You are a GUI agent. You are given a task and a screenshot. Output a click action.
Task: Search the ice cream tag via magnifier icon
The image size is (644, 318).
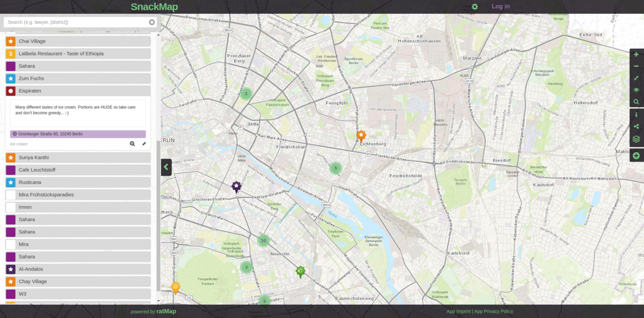click(132, 144)
